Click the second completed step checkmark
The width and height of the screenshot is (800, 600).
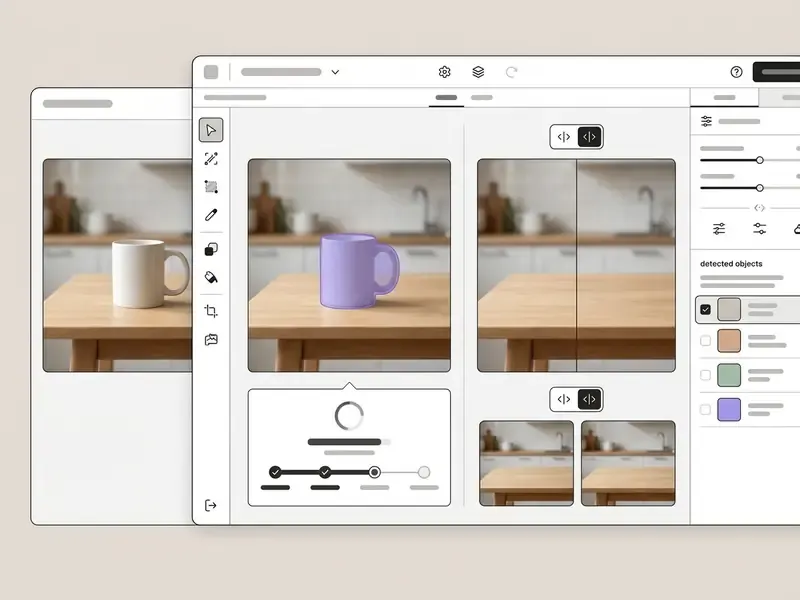coord(325,472)
